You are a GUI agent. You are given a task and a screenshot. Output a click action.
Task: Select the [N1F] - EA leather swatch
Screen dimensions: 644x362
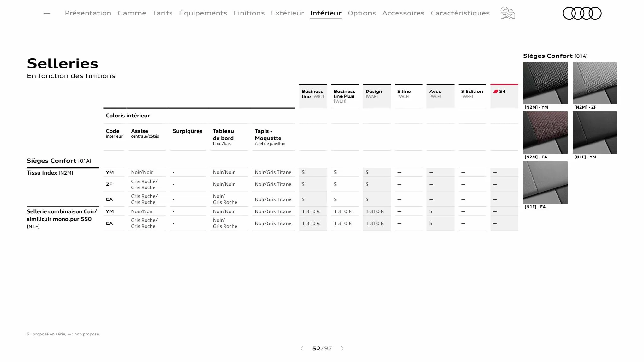click(x=545, y=182)
